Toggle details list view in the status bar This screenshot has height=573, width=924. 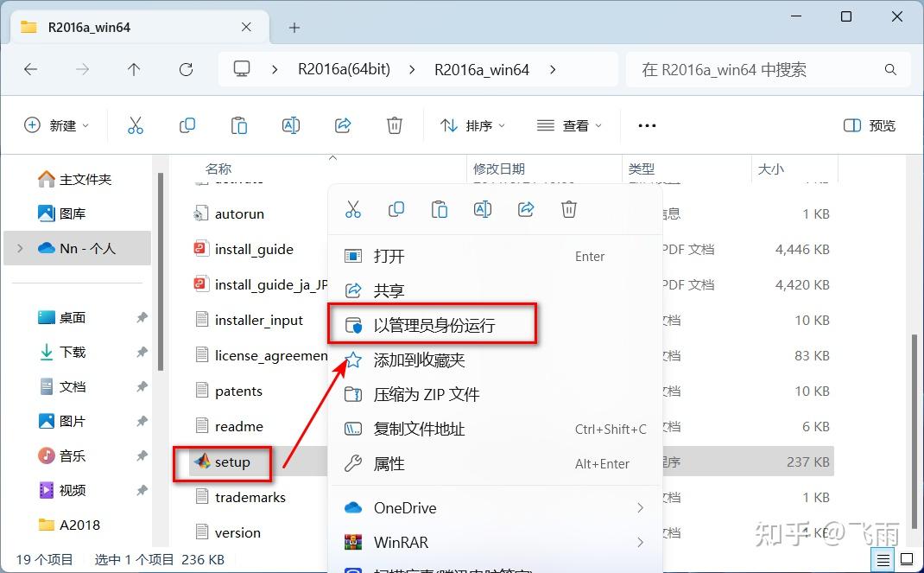pos(883,559)
